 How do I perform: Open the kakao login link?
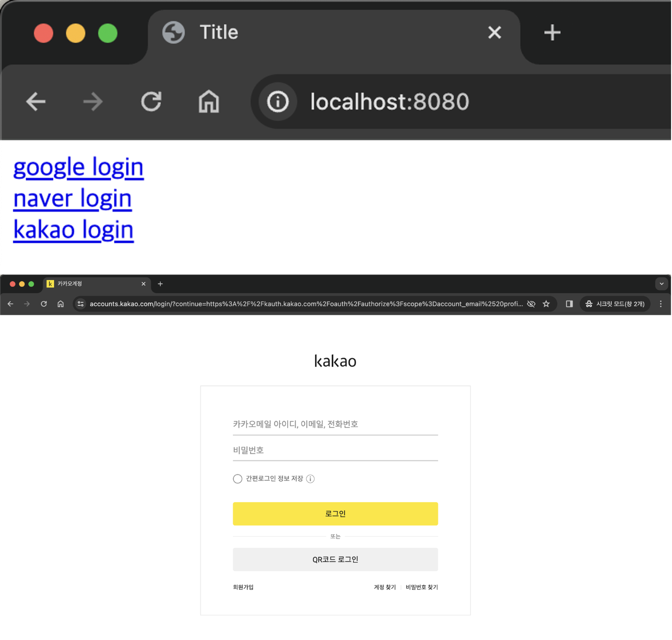[73, 230]
